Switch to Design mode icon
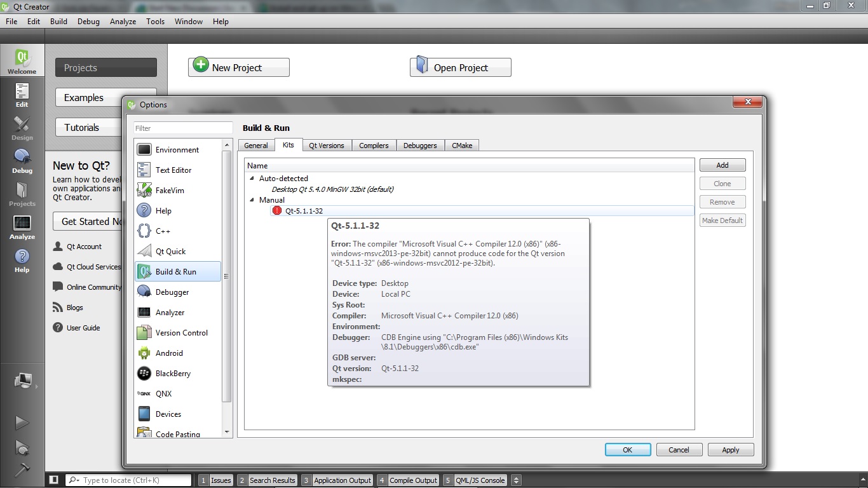This screenshot has width=868, height=488. pyautogui.click(x=22, y=128)
